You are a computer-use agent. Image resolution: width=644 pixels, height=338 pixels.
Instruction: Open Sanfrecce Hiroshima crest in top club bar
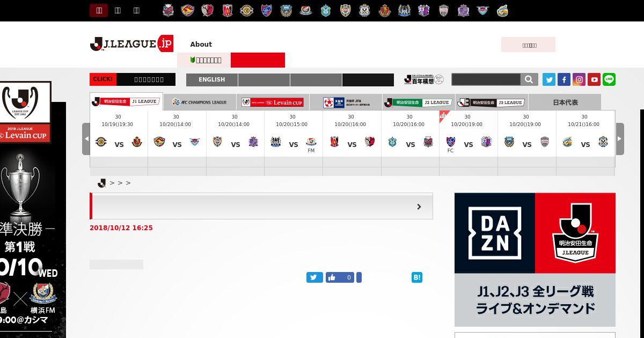point(463,10)
